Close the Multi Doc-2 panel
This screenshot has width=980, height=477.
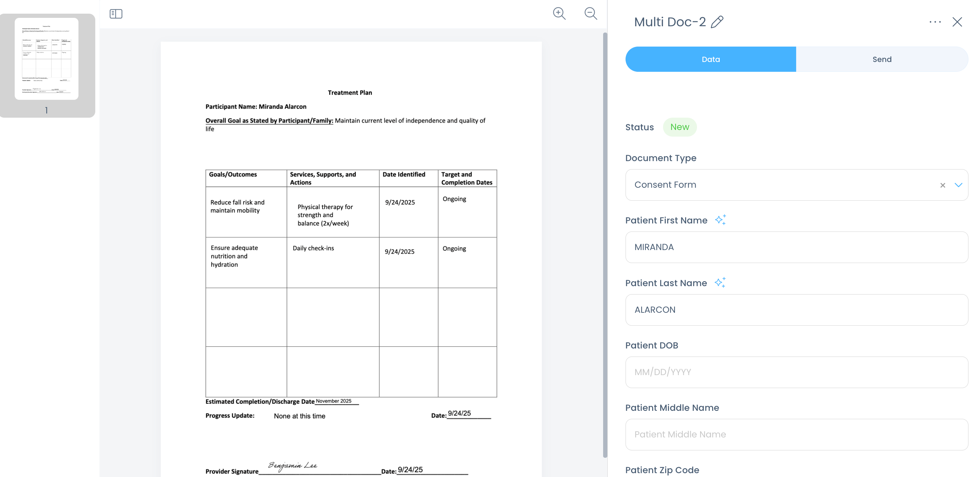pos(957,22)
